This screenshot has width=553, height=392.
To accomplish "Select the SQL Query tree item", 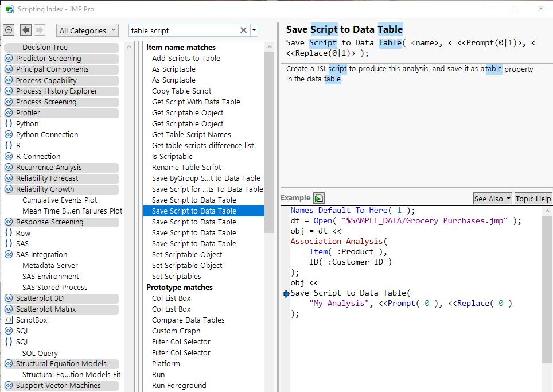I will pos(40,353).
